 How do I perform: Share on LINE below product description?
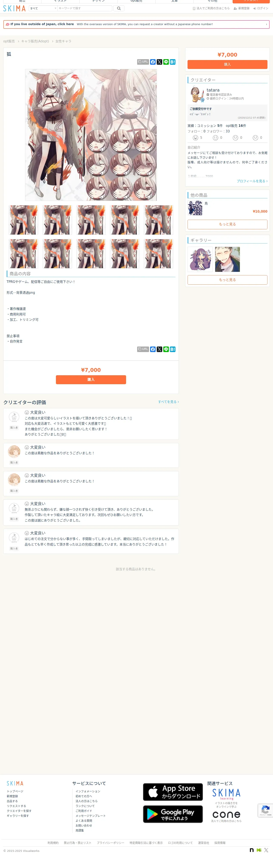click(166, 349)
